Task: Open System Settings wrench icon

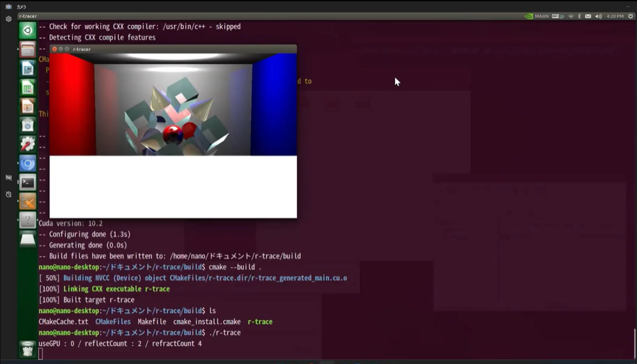Action: coord(27,144)
